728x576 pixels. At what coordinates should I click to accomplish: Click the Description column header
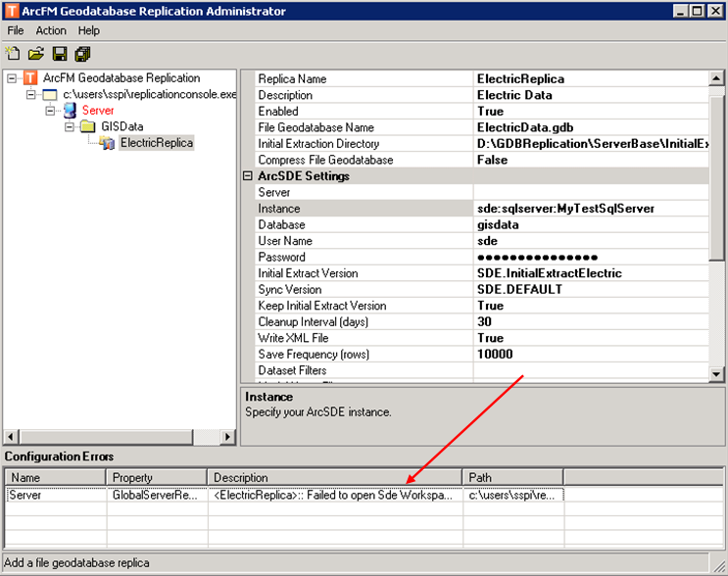[x=335, y=478]
